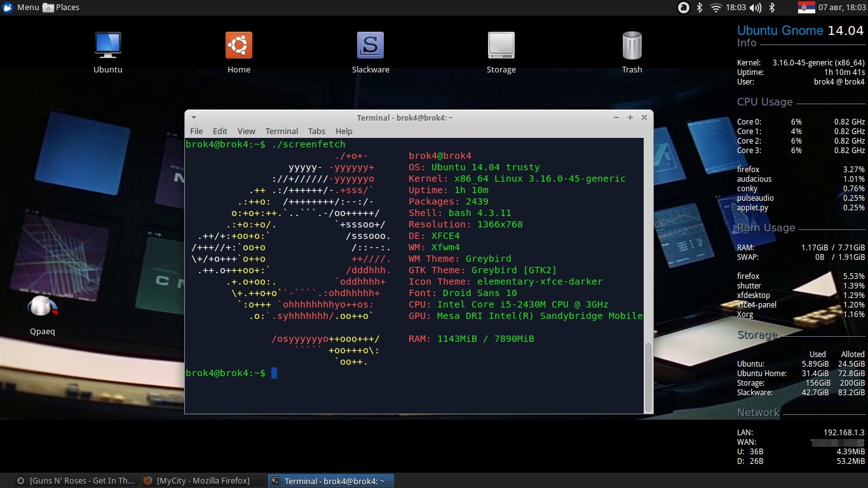Open the volume speaker indicator

tap(756, 8)
